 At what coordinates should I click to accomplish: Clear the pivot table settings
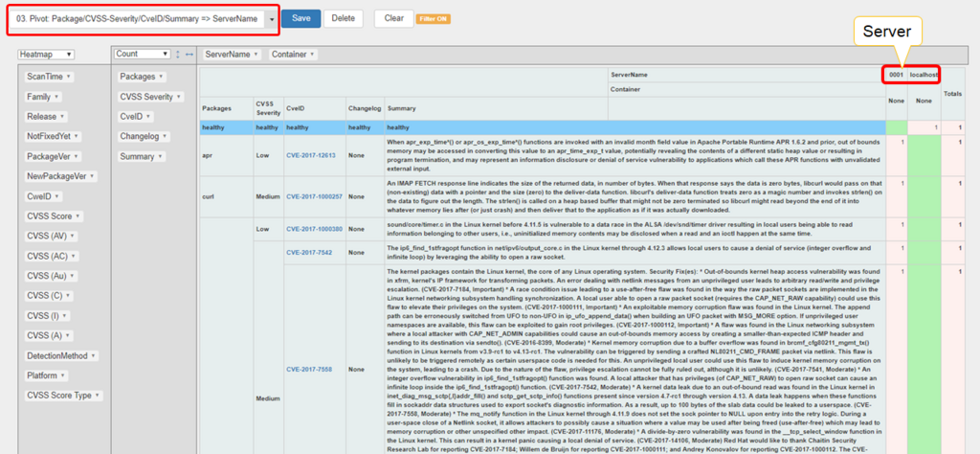(393, 18)
